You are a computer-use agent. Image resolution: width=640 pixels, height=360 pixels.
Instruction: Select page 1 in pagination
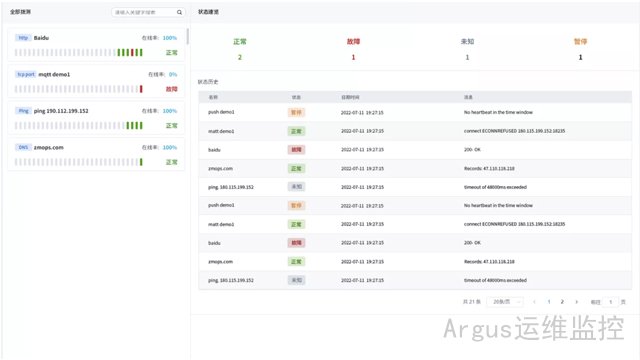point(549,302)
